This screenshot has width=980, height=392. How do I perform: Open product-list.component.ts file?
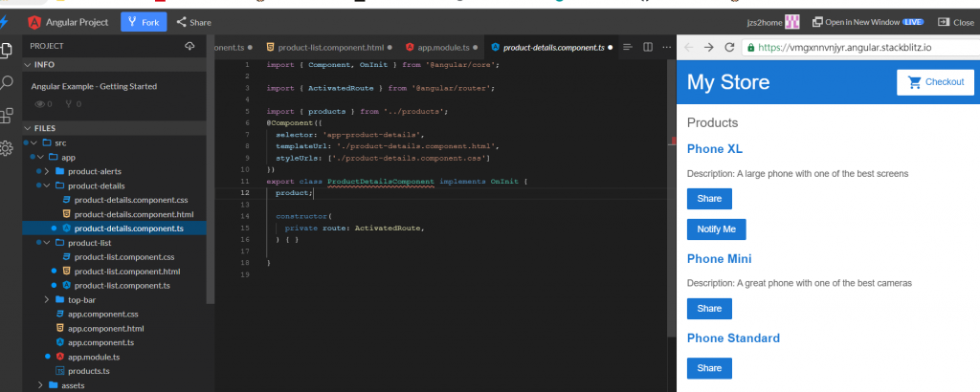coord(122,285)
